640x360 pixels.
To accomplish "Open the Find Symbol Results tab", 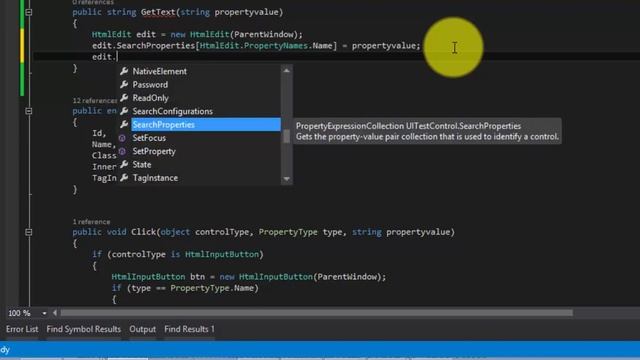I will coord(84,329).
